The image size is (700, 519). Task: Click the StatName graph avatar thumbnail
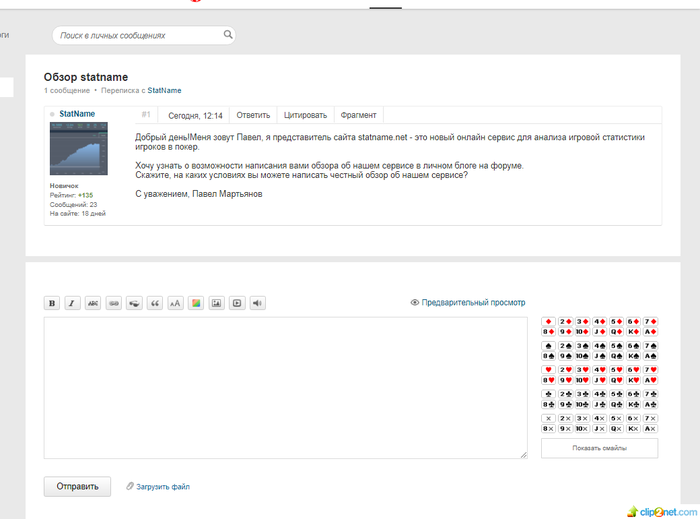(x=79, y=149)
